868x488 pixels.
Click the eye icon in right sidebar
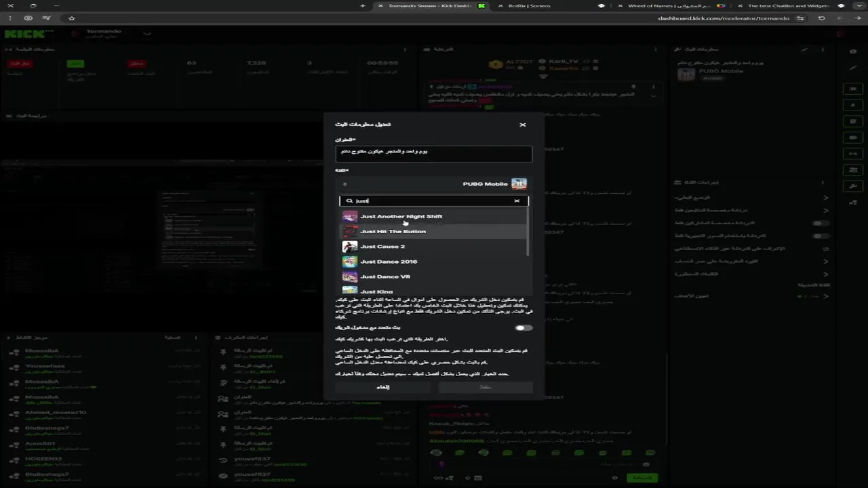coord(853,52)
